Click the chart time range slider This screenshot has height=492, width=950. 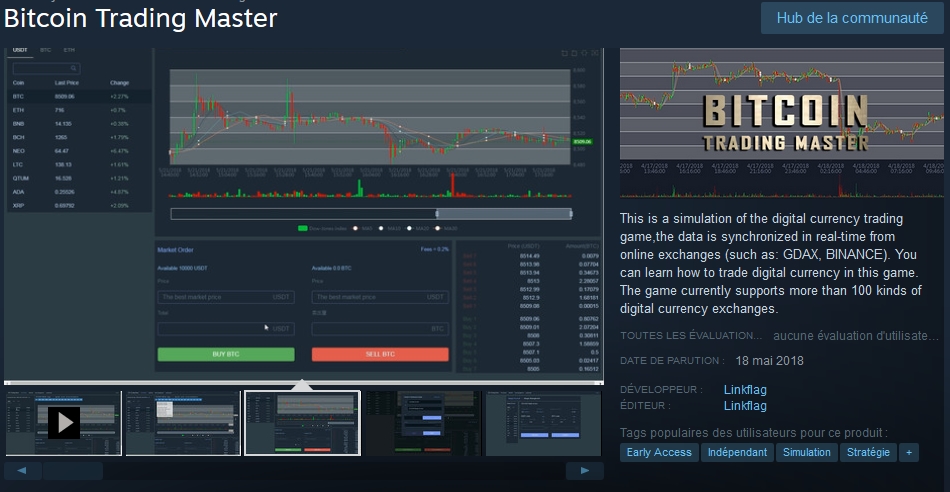371,213
